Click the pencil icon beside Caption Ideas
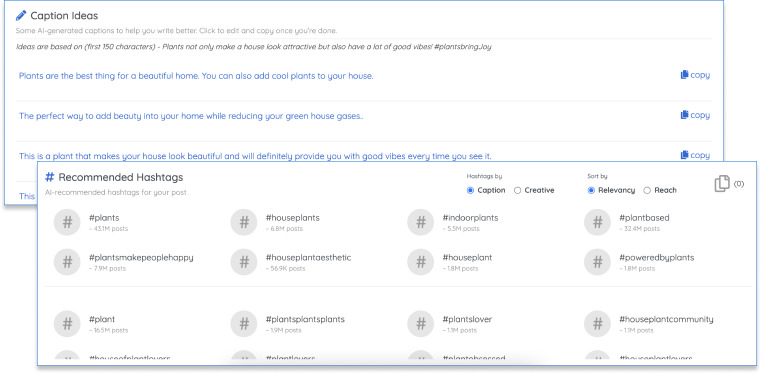The width and height of the screenshot is (761, 374). (x=21, y=16)
